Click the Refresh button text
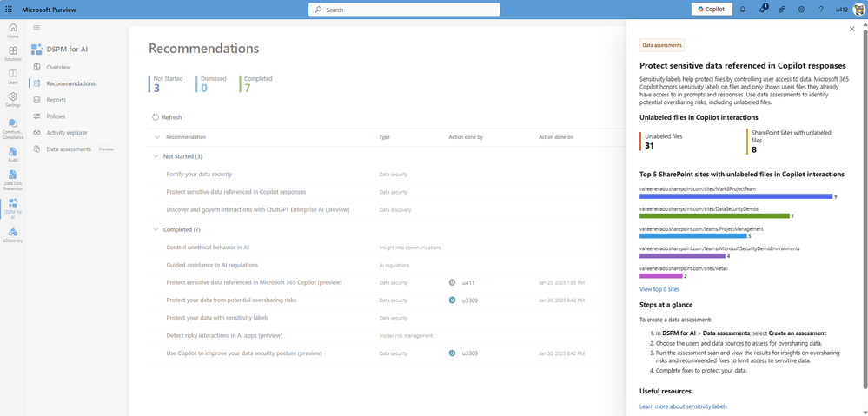 pyautogui.click(x=172, y=117)
